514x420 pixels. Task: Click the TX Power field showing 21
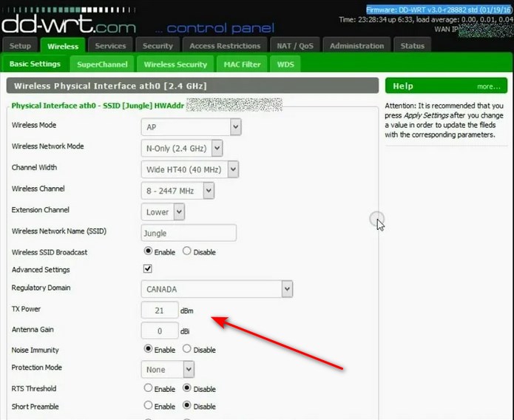point(160,310)
